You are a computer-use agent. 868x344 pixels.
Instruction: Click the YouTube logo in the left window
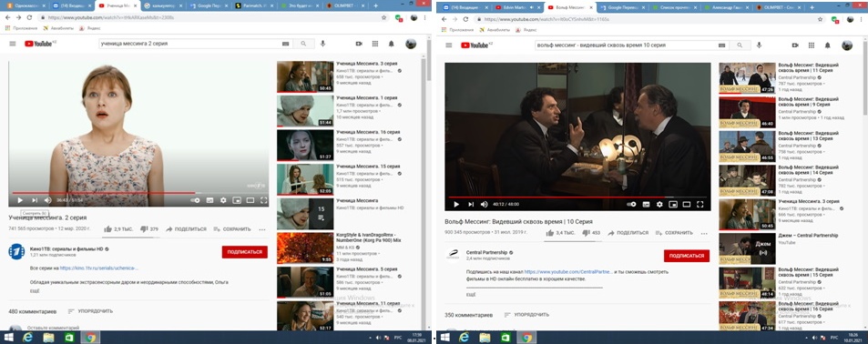tap(40, 44)
